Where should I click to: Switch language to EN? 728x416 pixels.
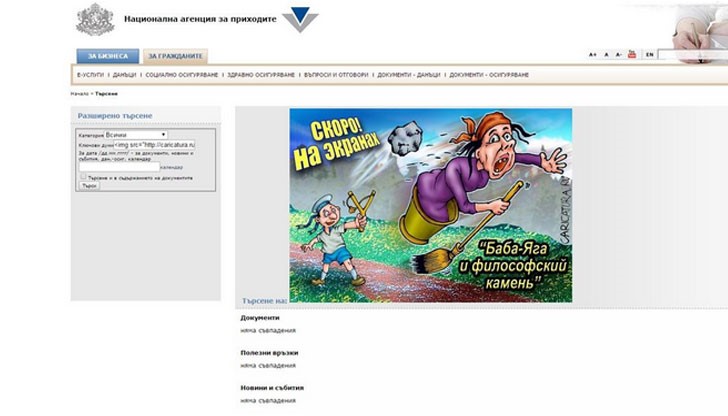[650, 54]
